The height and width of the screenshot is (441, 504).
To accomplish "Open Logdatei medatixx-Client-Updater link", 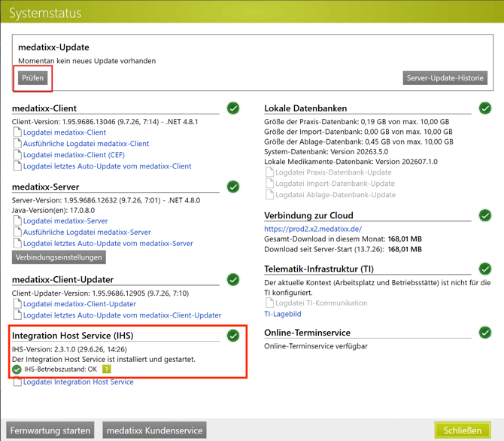I will (x=80, y=303).
